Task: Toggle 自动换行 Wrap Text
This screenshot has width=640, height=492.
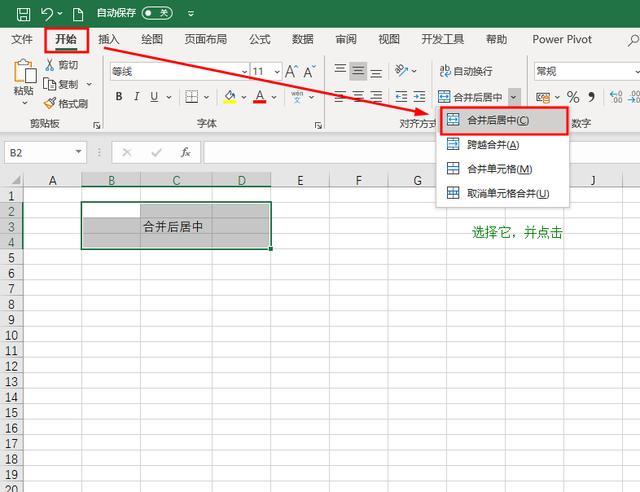Action: pyautogui.click(x=466, y=71)
